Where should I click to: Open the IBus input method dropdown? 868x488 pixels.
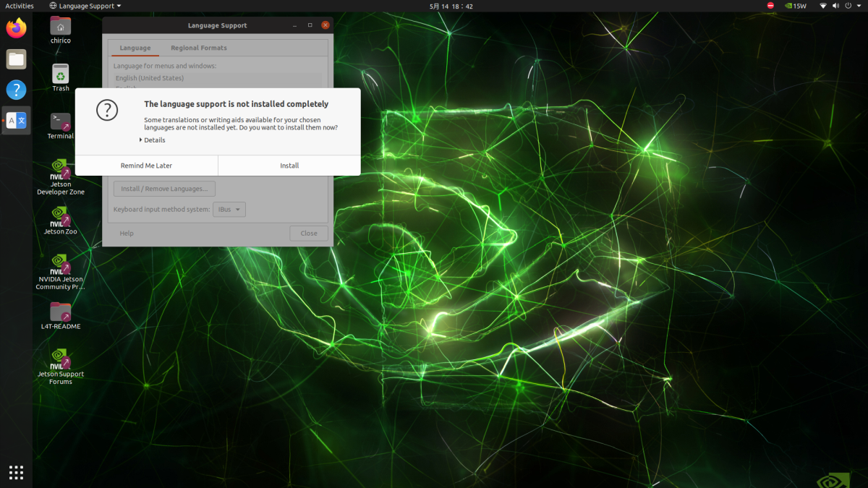(229, 210)
